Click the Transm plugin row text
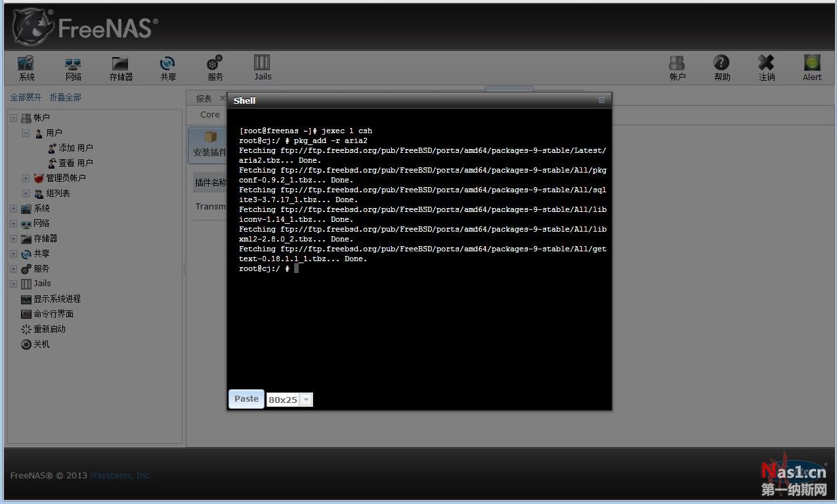Image resolution: width=837 pixels, height=504 pixels. [211, 207]
